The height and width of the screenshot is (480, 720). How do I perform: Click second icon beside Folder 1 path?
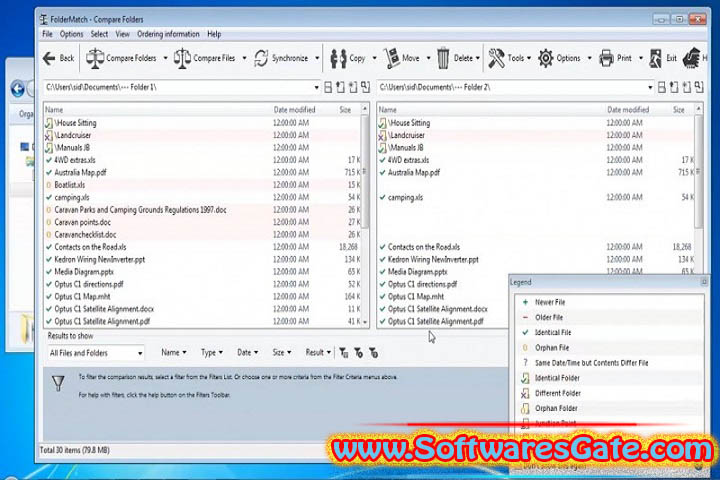coord(340,87)
